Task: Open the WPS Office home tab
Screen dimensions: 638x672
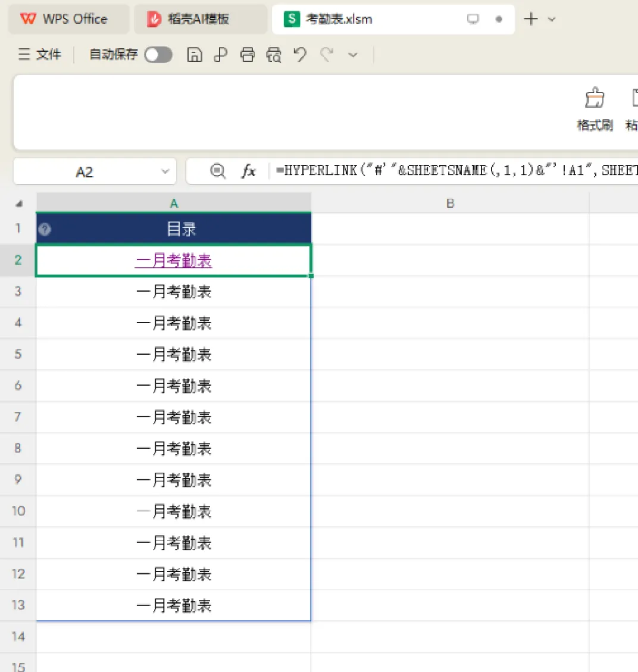Action: [x=68, y=19]
